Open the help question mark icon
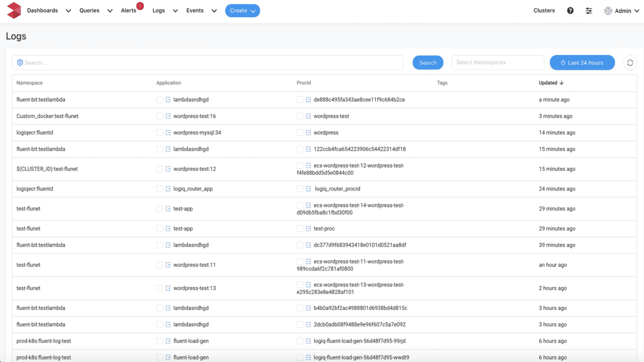644x362 pixels. click(570, 11)
